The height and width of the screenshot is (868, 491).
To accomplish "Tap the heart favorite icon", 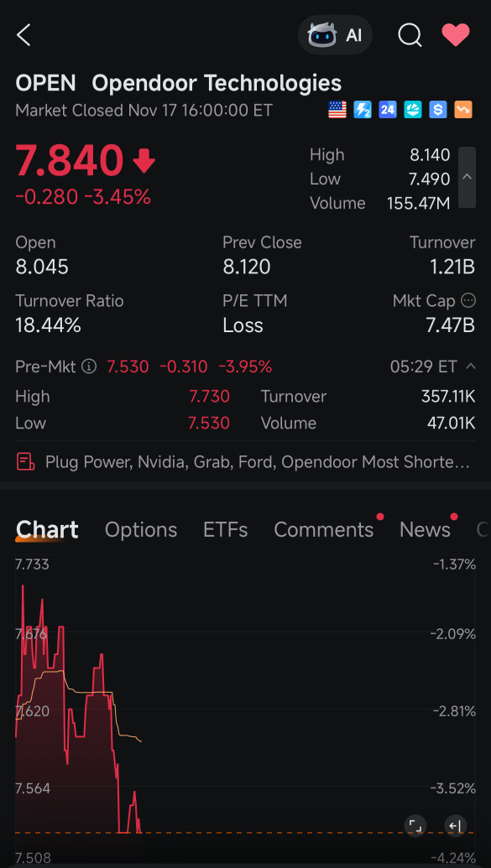I will pos(455,35).
